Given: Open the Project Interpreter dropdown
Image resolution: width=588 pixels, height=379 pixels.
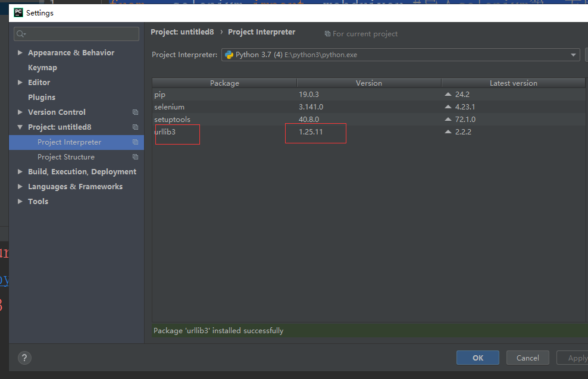Looking at the screenshot, I should tap(401, 55).
